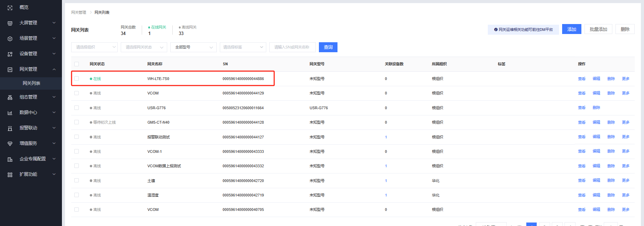Viewport: 644px width, 226px height.
Task: Click the 数据中心 chart icon
Action: pyautogui.click(x=10, y=113)
